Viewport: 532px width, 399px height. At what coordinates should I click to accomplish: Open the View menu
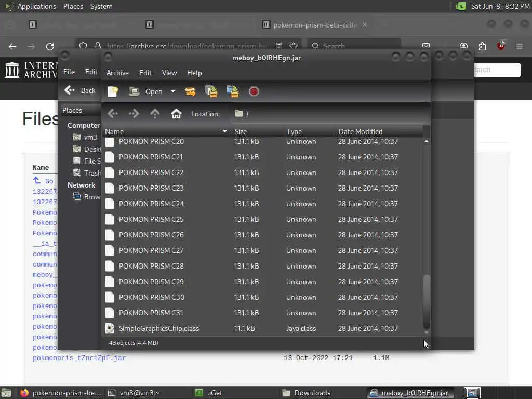tap(169, 73)
